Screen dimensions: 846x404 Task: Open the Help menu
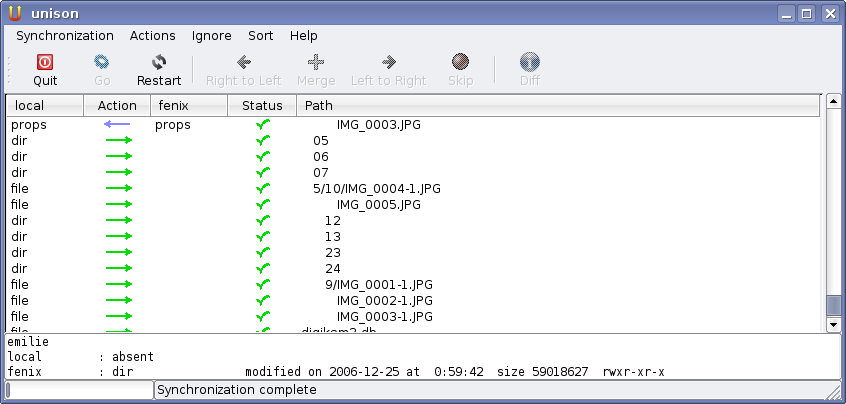pos(303,36)
